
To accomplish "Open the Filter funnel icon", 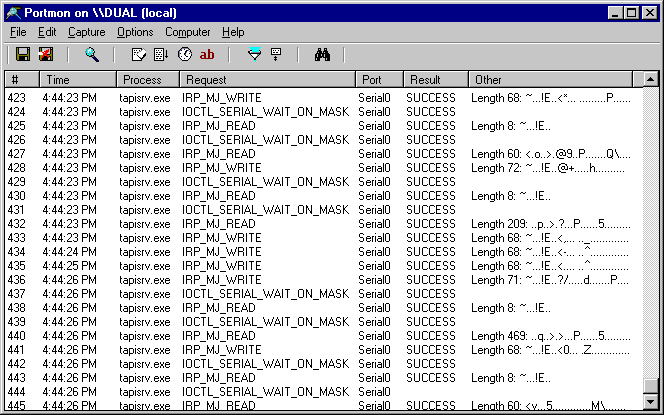I will click(254, 54).
